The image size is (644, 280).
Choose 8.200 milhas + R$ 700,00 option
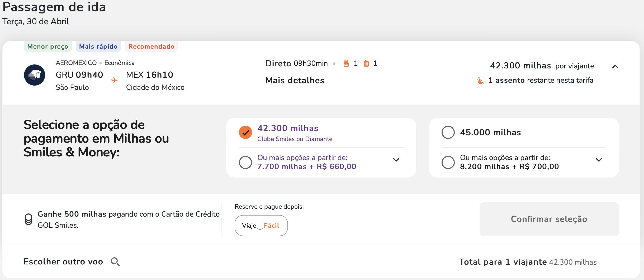[x=448, y=162]
